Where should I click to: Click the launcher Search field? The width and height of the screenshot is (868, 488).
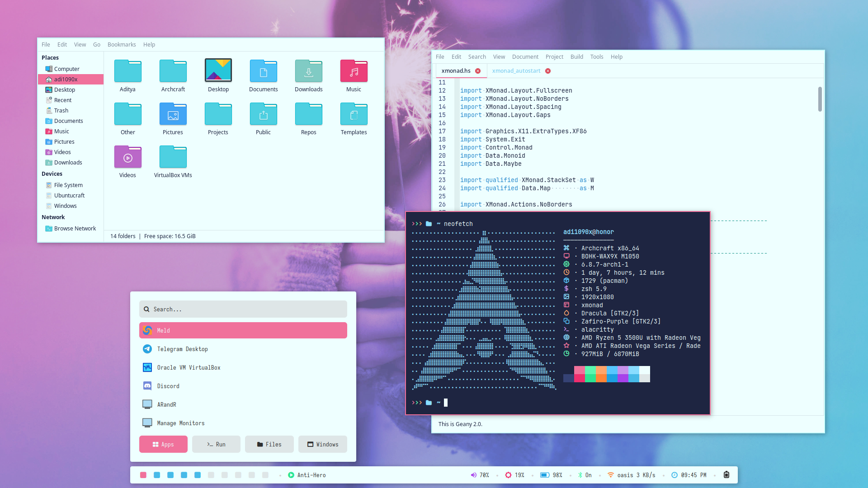coord(243,309)
